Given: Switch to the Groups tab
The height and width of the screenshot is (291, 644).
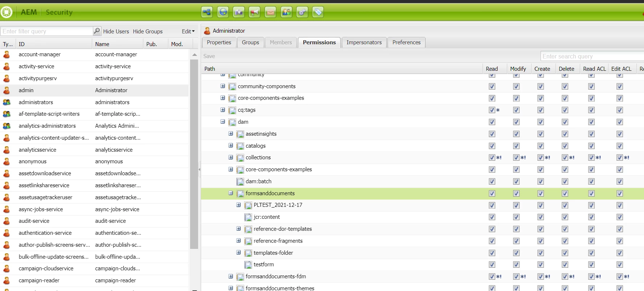Looking at the screenshot, I should pos(250,42).
